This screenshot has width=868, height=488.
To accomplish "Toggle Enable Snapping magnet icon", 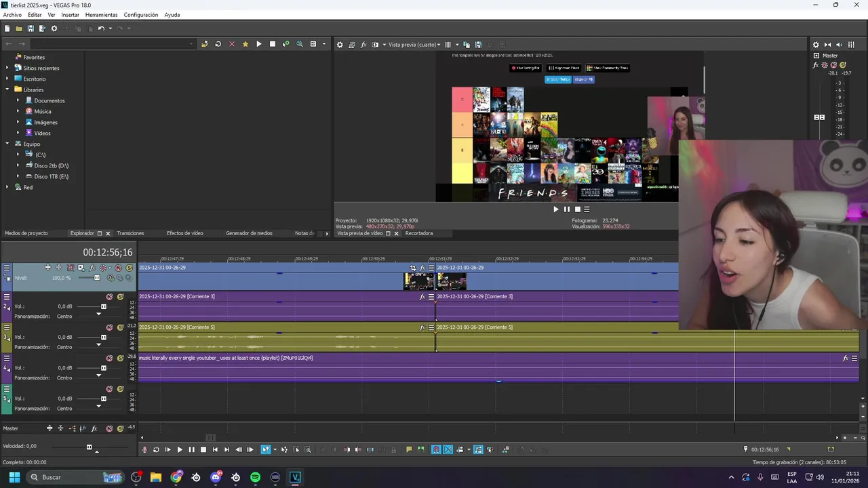I will click(436, 449).
